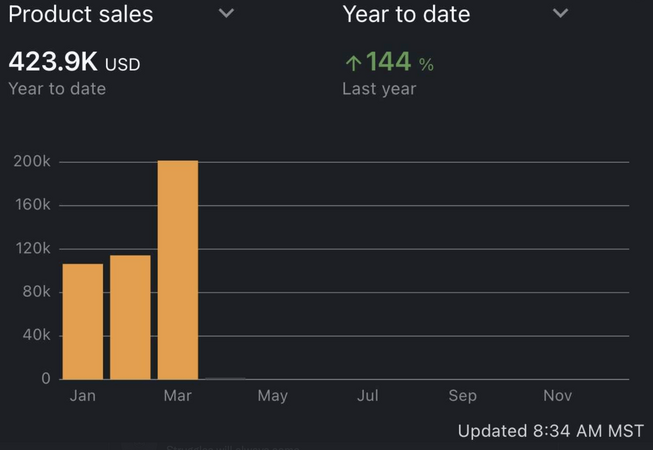Click the Nov axis label
653x450 pixels.
pos(557,396)
